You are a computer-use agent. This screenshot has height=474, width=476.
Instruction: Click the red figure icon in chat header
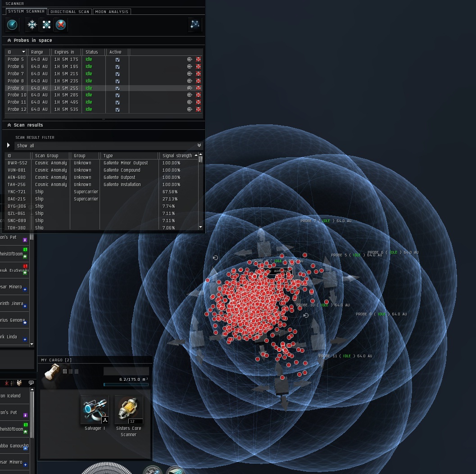click(7, 383)
